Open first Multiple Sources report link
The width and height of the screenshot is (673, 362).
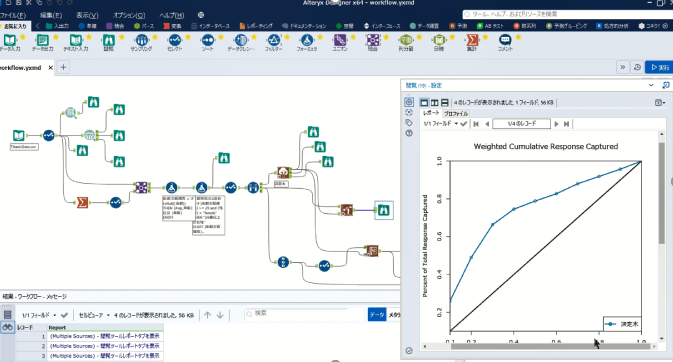coord(105,336)
